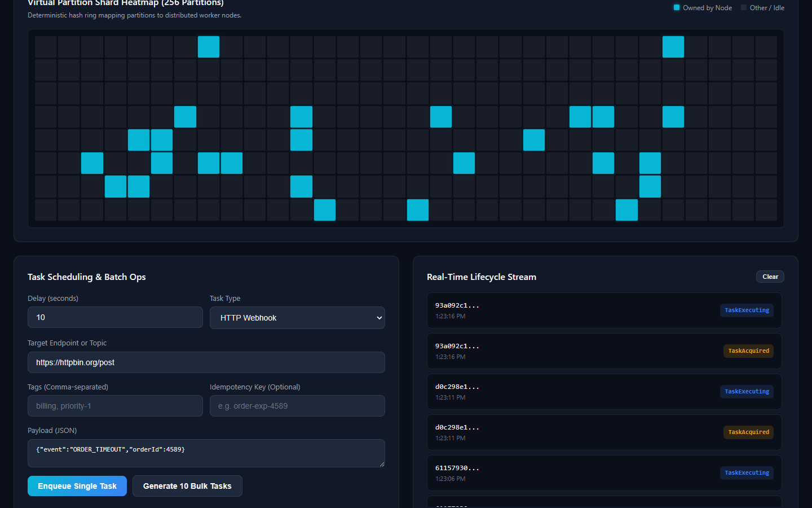The image size is (812, 508).
Task: Click the 'Task Scheduling & Batch Ops' heading
Action: pyautogui.click(x=87, y=277)
